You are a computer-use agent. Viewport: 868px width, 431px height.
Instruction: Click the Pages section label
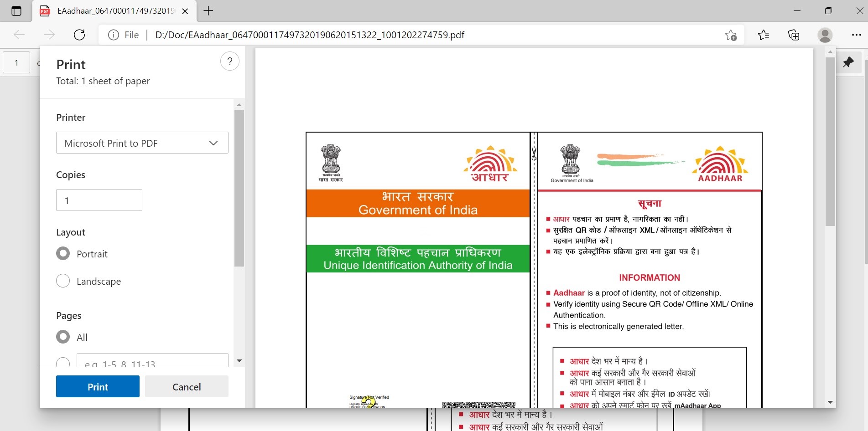[x=69, y=316]
